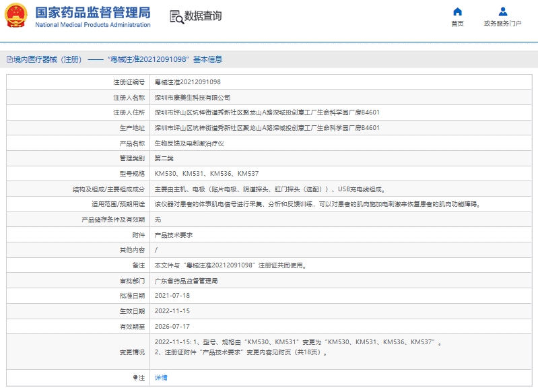Viewport: 538px width, 392px height.
Task: Click the 适用范围 intended use description
Action: [317, 204]
